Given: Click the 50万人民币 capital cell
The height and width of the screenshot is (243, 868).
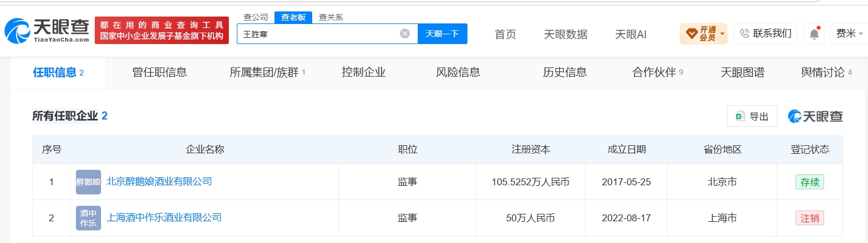Looking at the screenshot, I should tap(531, 218).
